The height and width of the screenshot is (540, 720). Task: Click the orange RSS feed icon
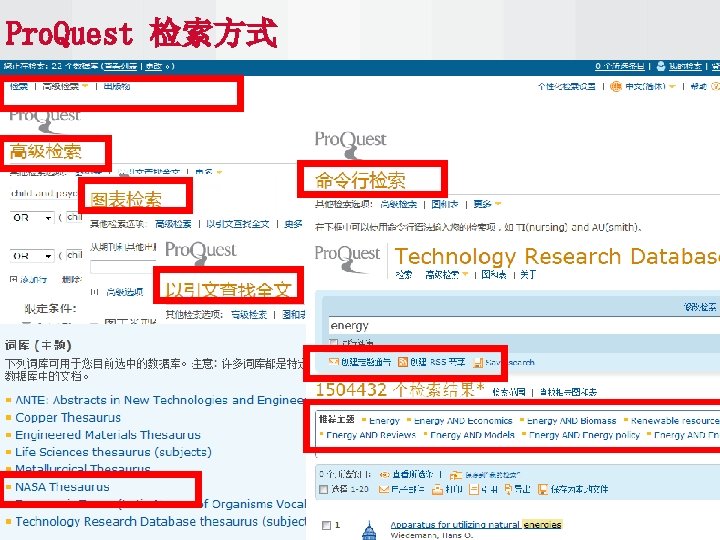[403, 362]
